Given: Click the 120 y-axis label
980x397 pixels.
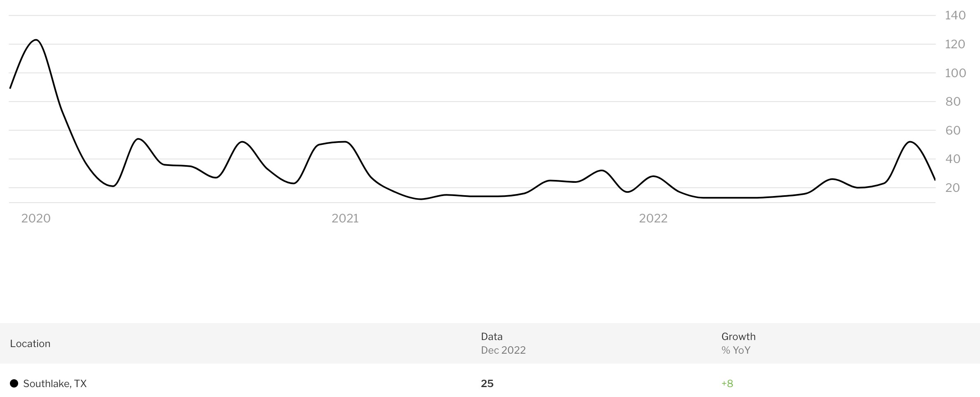Looking at the screenshot, I should [955, 44].
